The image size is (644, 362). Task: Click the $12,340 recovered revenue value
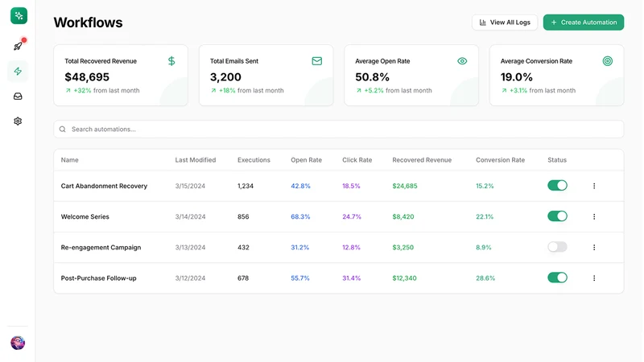pos(404,278)
